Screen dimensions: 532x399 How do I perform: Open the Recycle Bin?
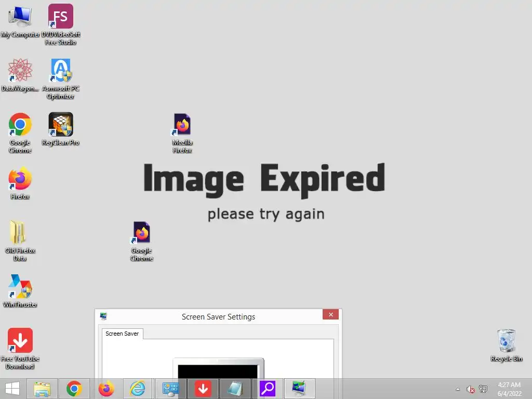click(506, 345)
